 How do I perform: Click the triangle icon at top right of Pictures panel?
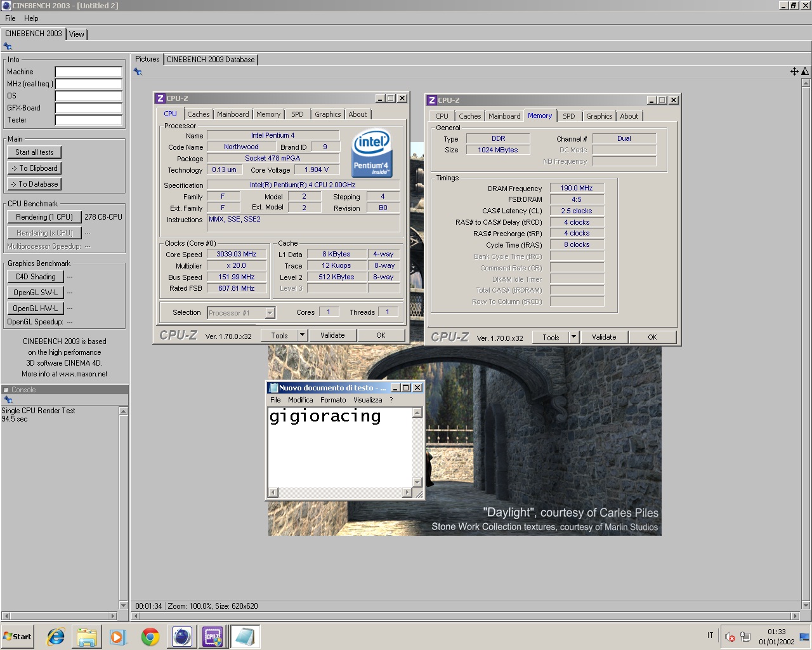tap(805, 72)
